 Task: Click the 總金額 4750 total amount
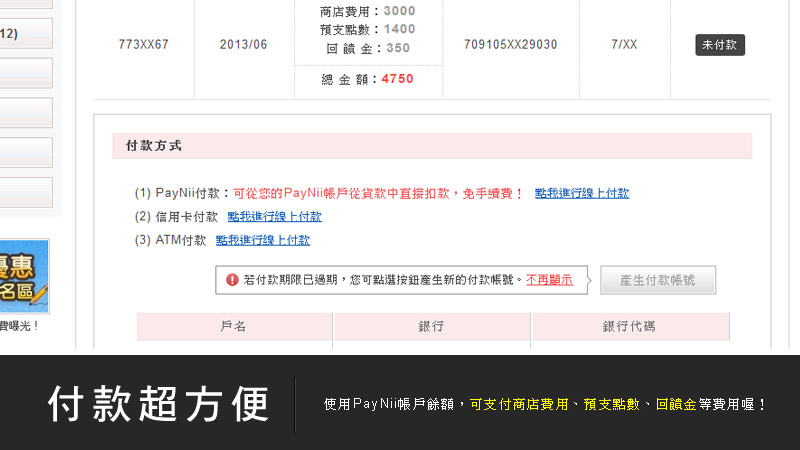pos(367,80)
